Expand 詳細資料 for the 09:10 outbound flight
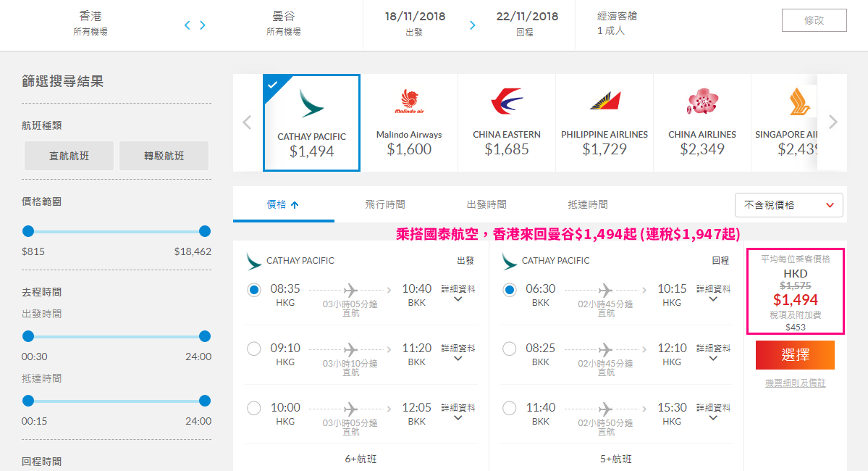Viewport: 868px width, 471px height. [x=458, y=352]
